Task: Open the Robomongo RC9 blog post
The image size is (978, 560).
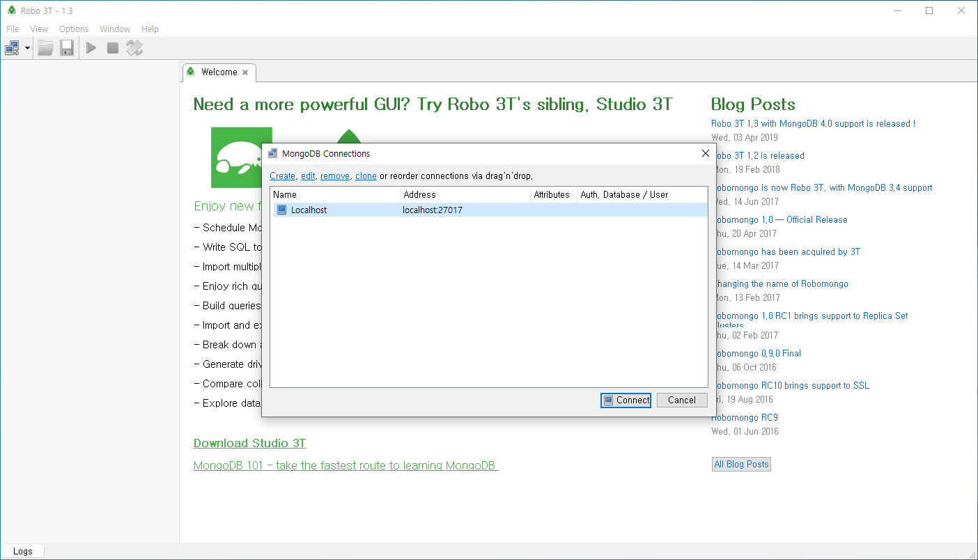Action: click(745, 417)
